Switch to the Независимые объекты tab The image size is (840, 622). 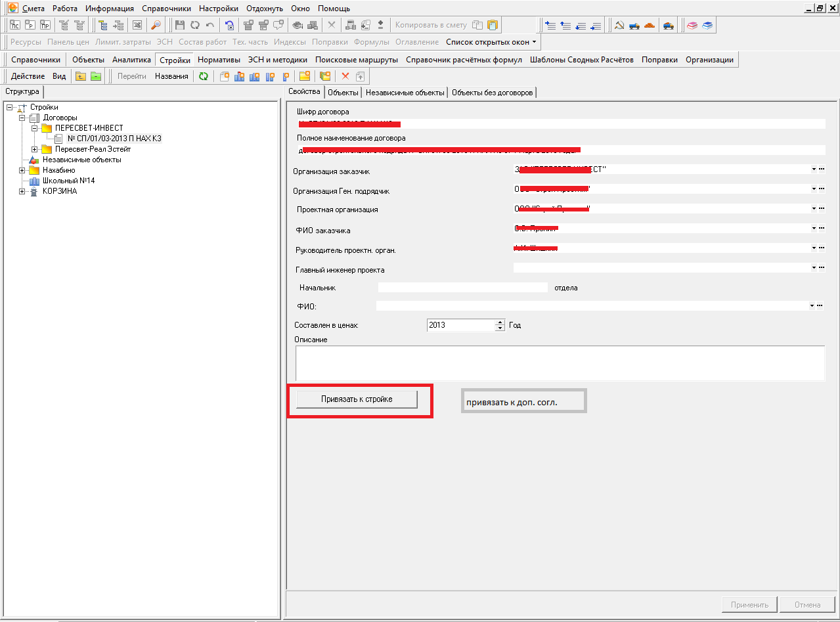pyautogui.click(x=405, y=93)
